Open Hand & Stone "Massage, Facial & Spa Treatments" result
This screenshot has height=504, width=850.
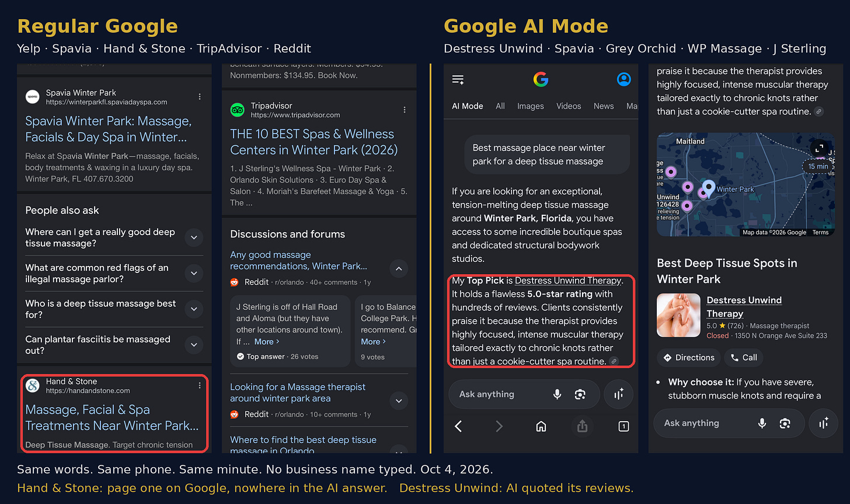[x=112, y=418]
